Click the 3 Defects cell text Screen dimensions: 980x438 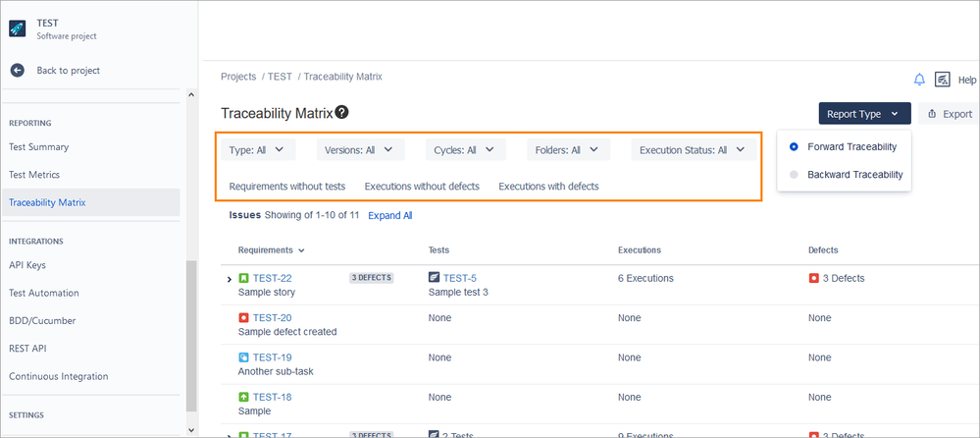pos(844,278)
